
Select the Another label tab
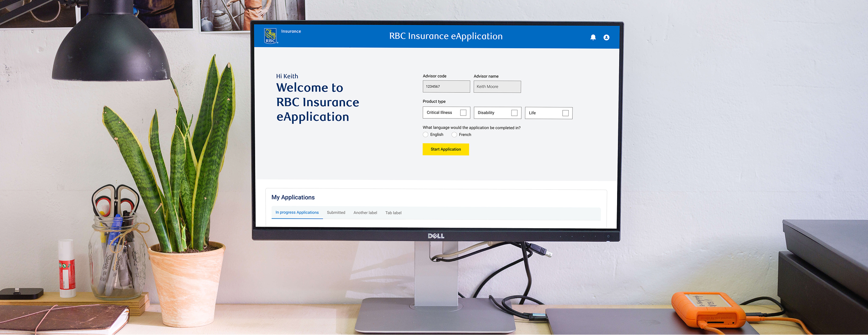[x=365, y=213]
